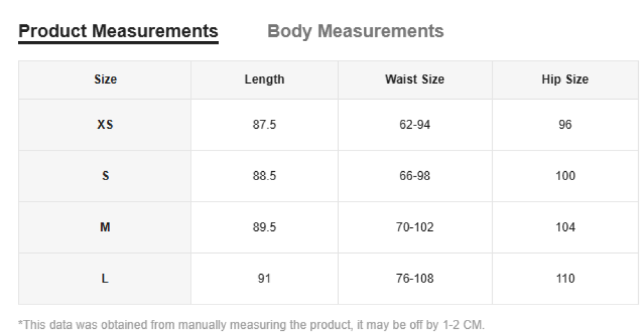
Task: Click the 76-108 waist size cell
Action: (415, 279)
